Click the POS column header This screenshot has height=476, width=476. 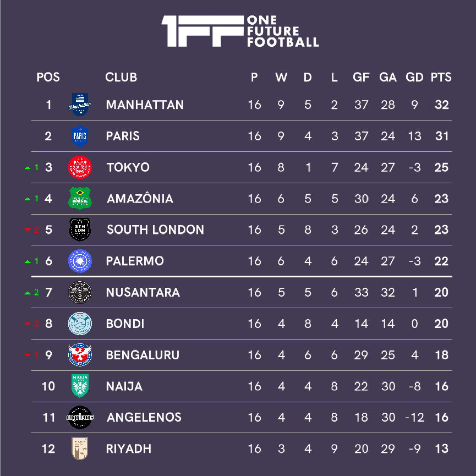point(48,78)
